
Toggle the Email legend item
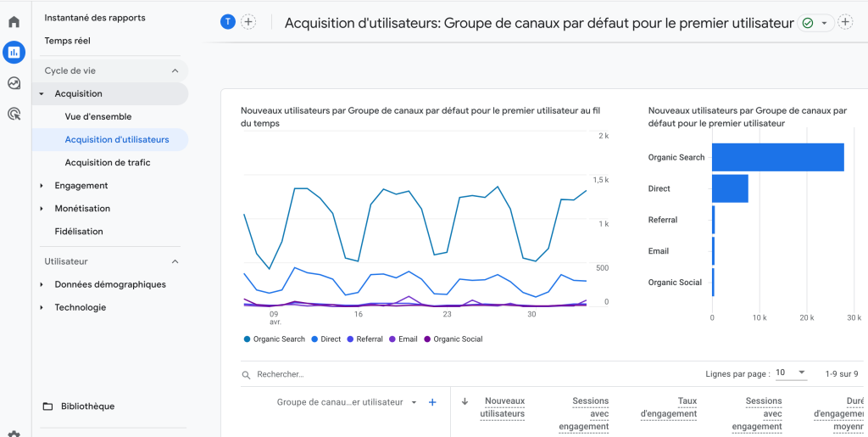403,339
